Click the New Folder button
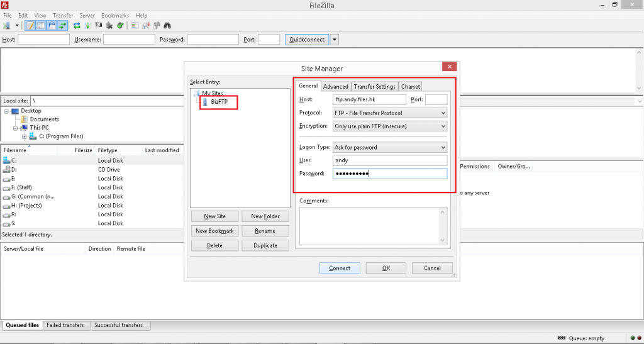This screenshot has width=644, height=344. [265, 216]
